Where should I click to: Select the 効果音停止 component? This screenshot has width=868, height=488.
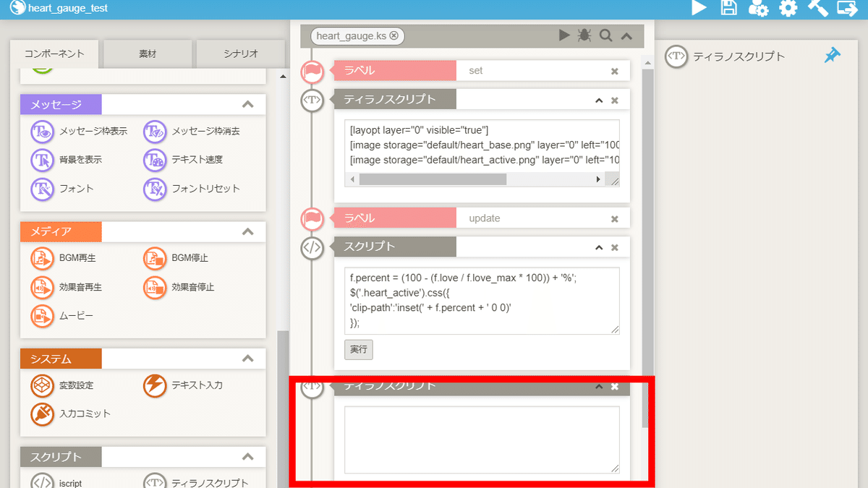tap(179, 287)
